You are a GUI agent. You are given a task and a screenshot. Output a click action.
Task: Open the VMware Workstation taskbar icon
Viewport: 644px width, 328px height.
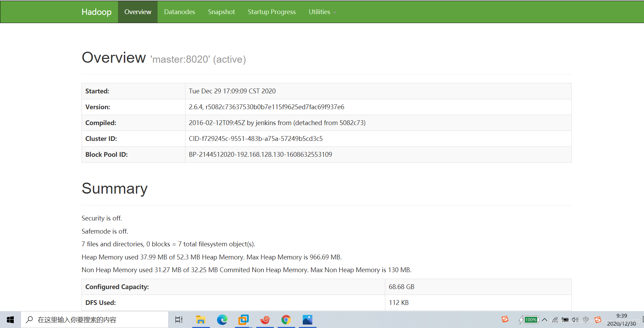tap(244, 320)
